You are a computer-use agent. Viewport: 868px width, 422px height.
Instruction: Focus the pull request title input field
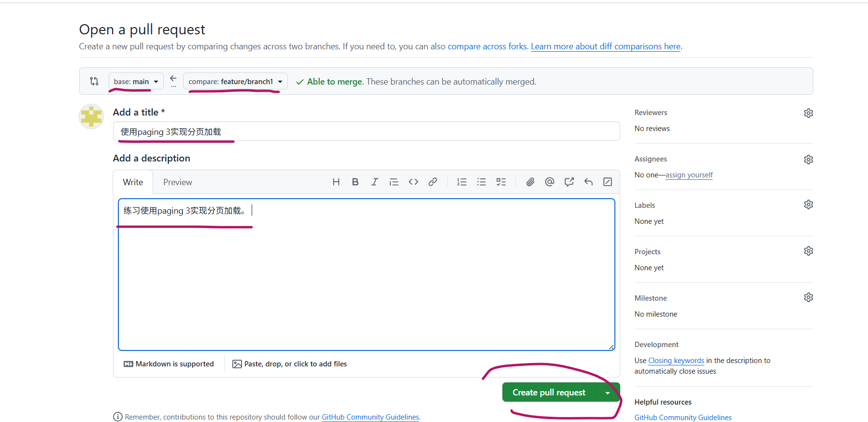point(366,131)
